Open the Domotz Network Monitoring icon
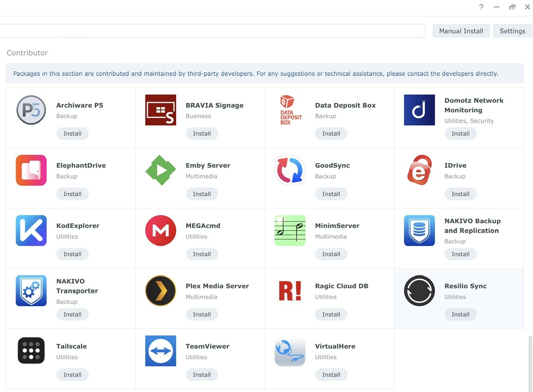This screenshot has height=392, width=533. [x=419, y=110]
